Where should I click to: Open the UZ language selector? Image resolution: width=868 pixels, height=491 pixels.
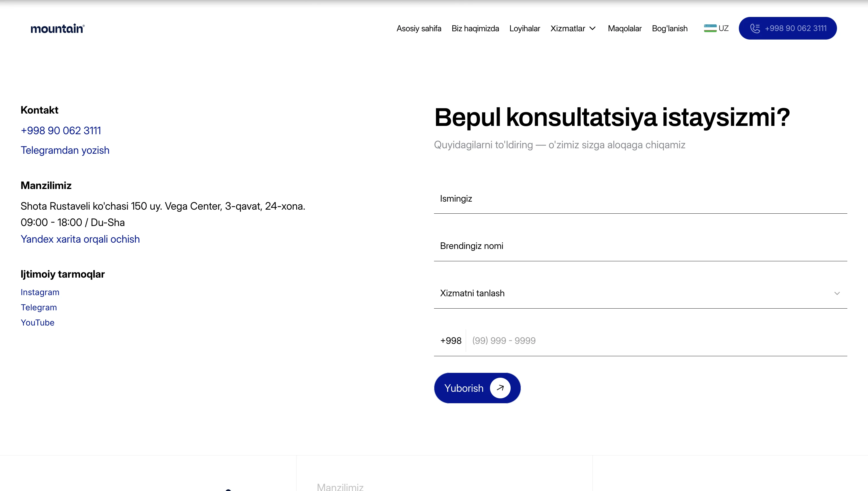pyautogui.click(x=716, y=28)
